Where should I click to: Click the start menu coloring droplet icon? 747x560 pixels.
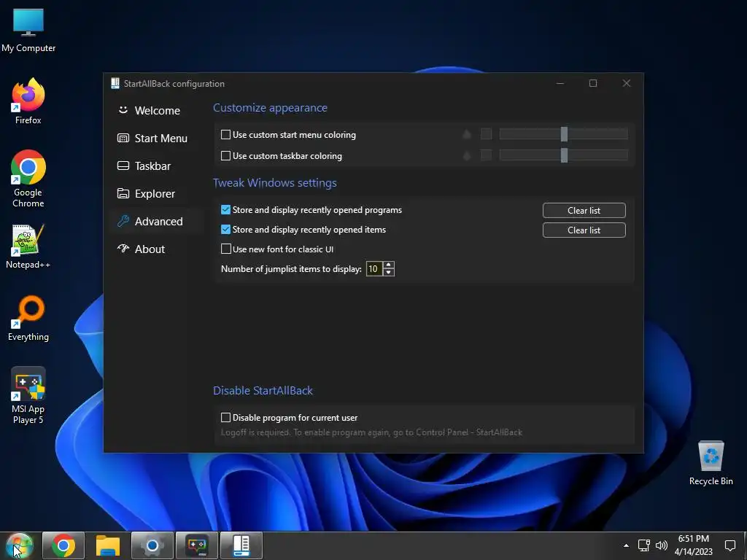(467, 134)
